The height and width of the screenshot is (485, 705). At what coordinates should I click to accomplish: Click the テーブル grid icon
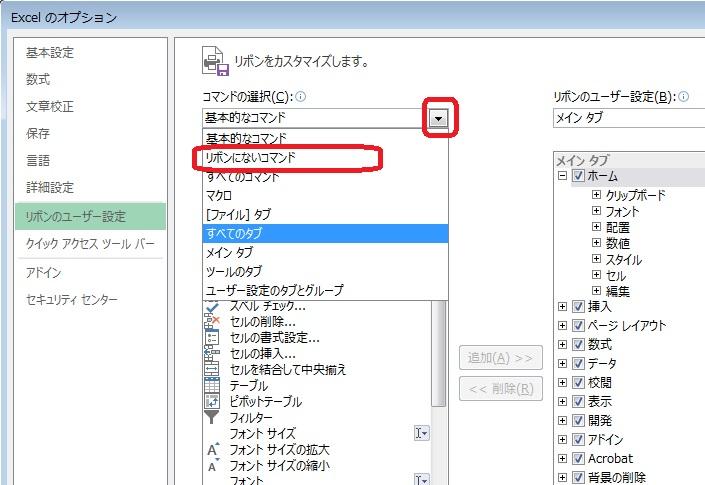212,385
